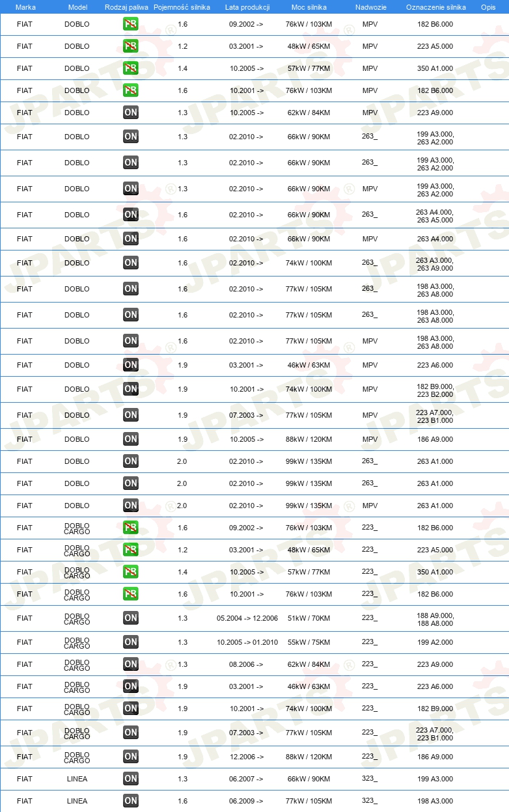Select the LINEA model cell in 06.2007 row

77,779
